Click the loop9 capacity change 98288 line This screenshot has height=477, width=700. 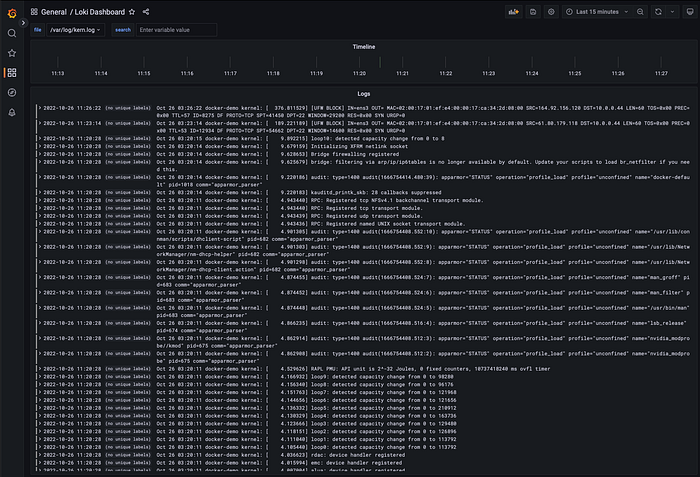tap(304, 377)
